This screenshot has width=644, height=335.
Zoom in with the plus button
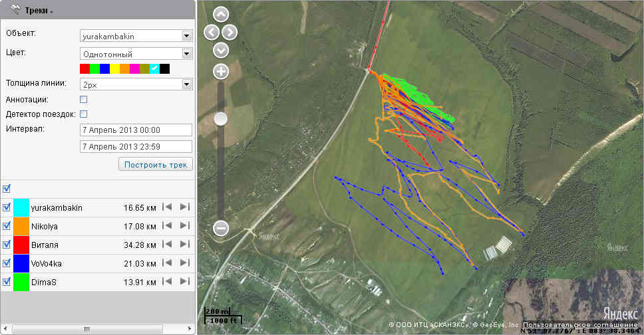221,72
